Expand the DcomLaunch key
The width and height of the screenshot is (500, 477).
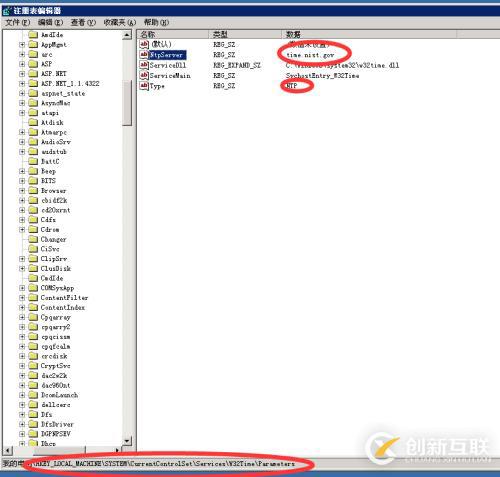coord(22,395)
